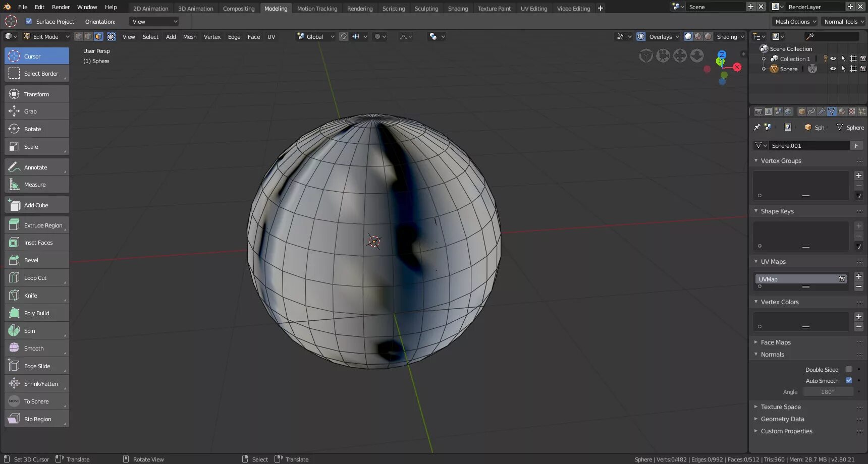Select the Inset Faces tool
The image size is (868, 464).
36,243
